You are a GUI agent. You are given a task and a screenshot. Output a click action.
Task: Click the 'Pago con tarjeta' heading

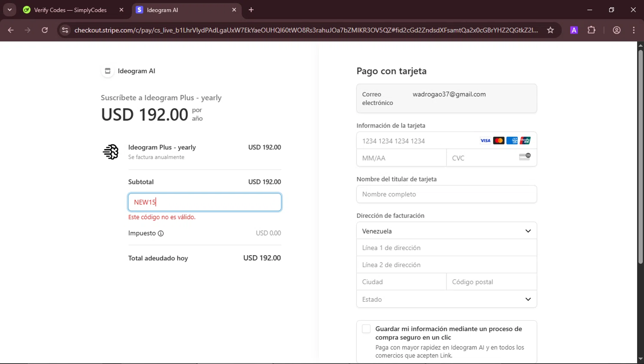click(x=392, y=71)
